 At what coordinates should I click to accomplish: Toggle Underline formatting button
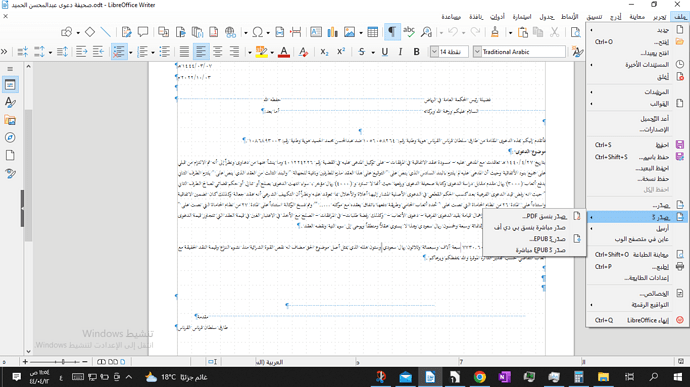click(384, 52)
